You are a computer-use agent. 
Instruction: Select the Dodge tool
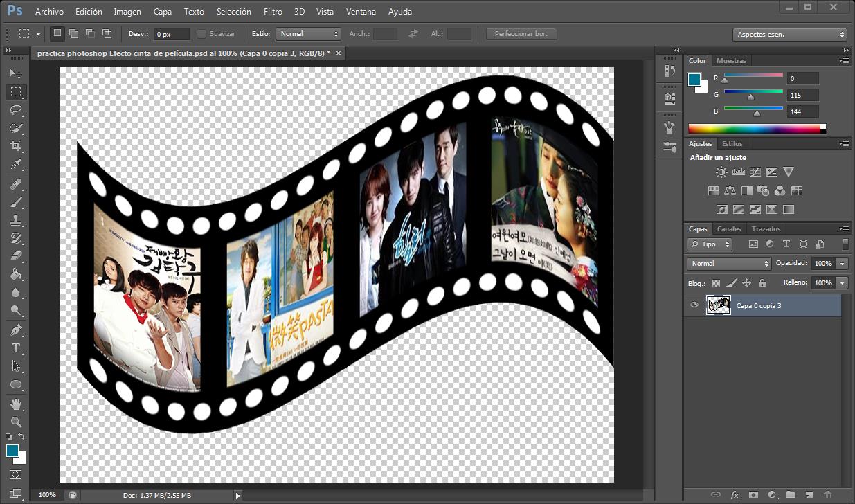pos(16,311)
